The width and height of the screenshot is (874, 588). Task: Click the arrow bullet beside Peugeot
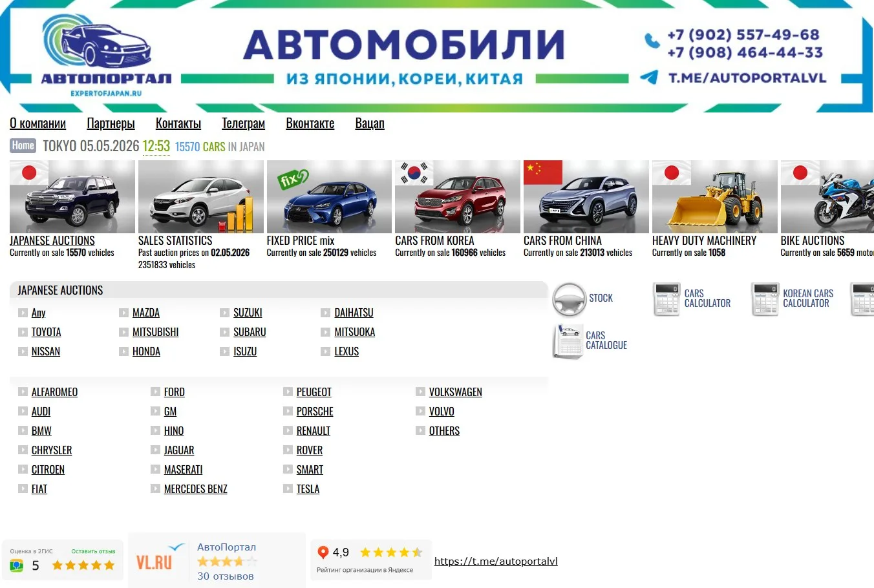288,392
